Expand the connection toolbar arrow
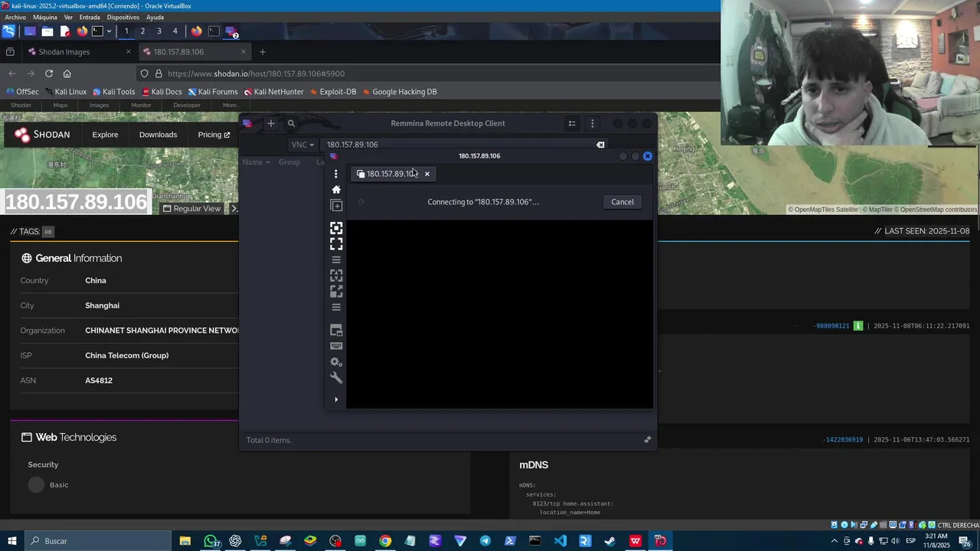This screenshot has height=551, width=980. (x=336, y=399)
